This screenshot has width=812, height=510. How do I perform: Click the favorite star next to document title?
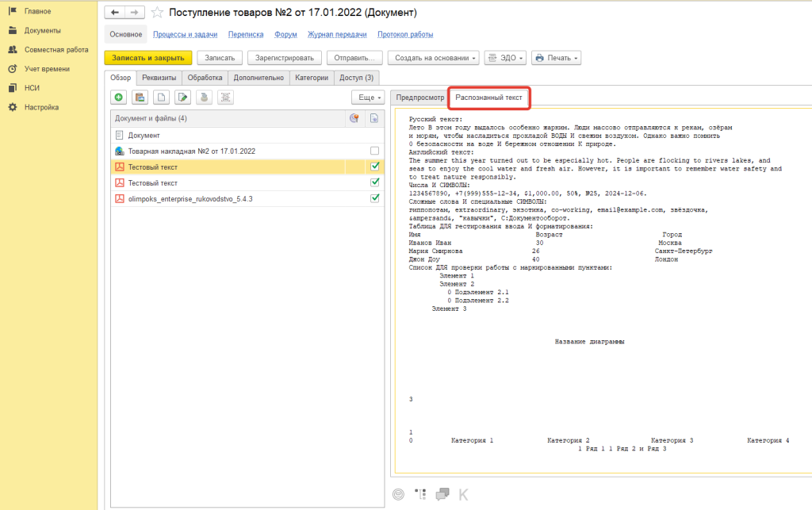coord(157,13)
